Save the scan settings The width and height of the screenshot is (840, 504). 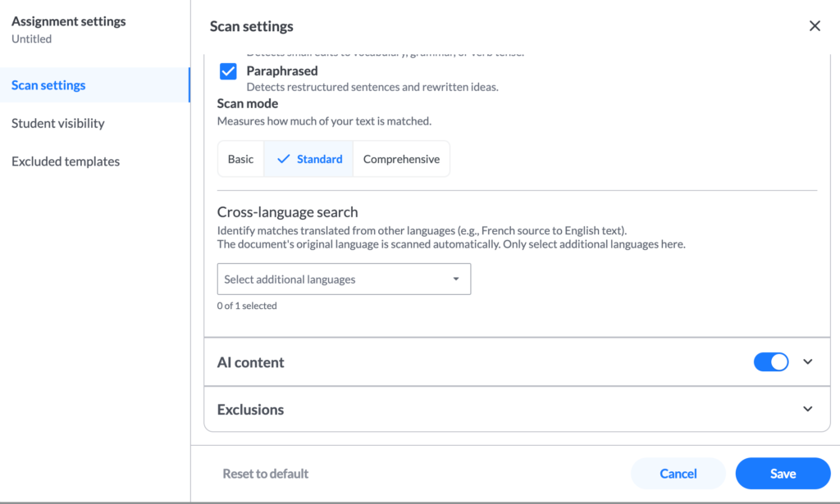click(783, 474)
